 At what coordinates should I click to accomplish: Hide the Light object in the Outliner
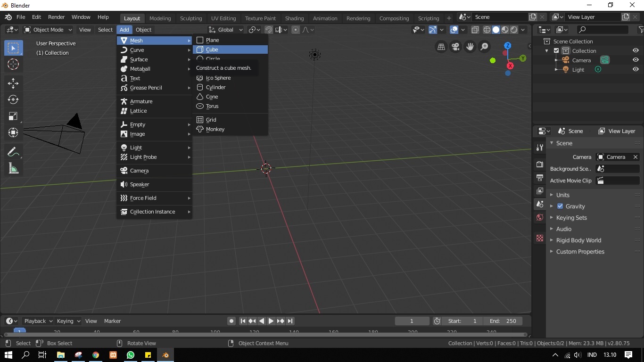pos(636,69)
